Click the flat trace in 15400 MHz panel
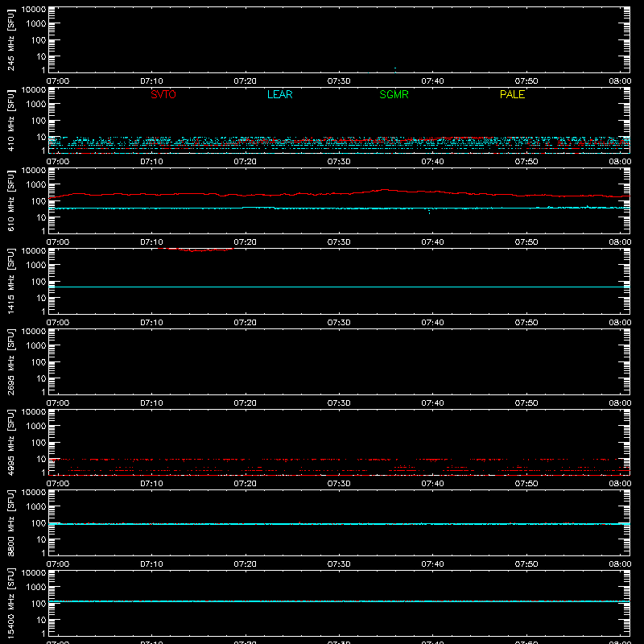 point(339,601)
